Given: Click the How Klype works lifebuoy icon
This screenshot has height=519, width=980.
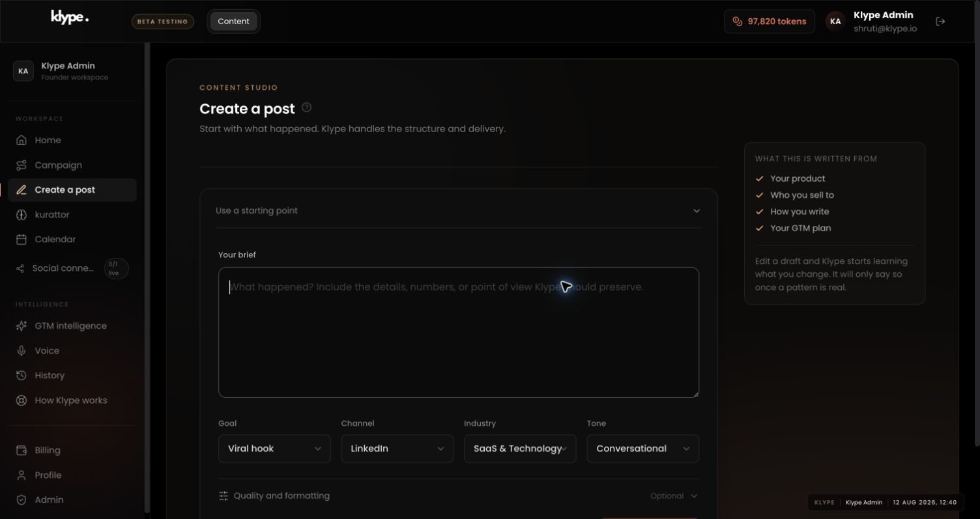Looking at the screenshot, I should pos(22,400).
